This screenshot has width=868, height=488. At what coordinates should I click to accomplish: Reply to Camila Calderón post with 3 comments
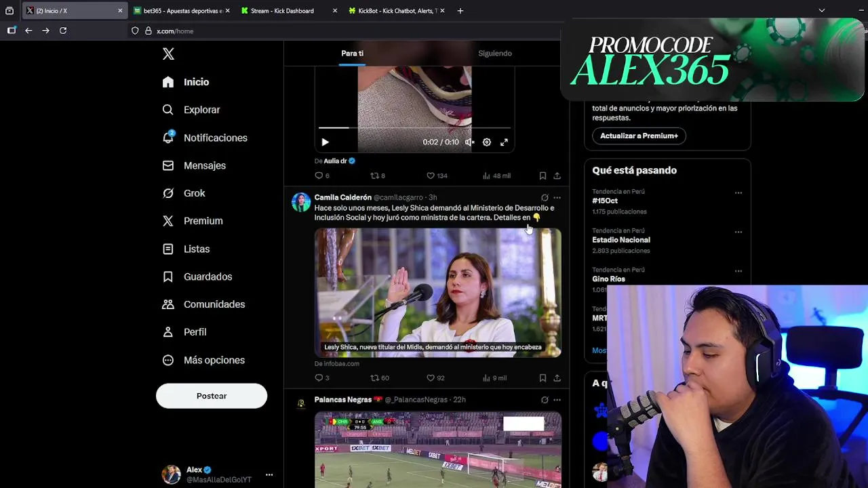click(322, 378)
